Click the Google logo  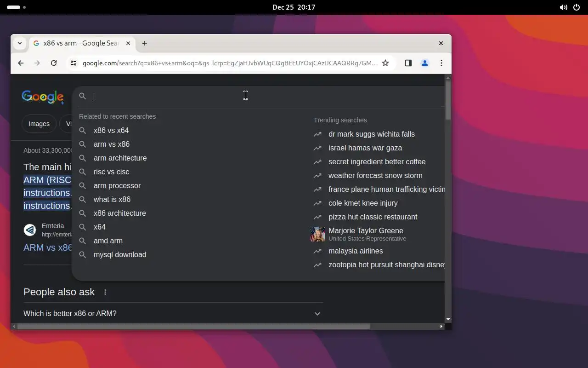(x=43, y=97)
